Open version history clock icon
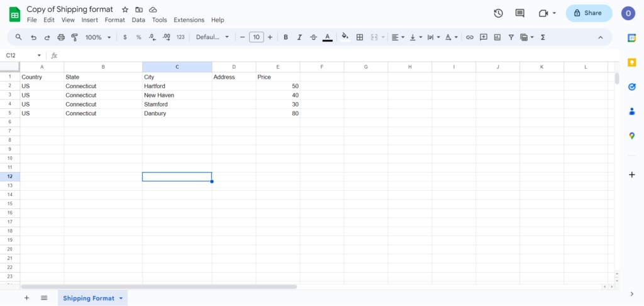 click(x=498, y=13)
